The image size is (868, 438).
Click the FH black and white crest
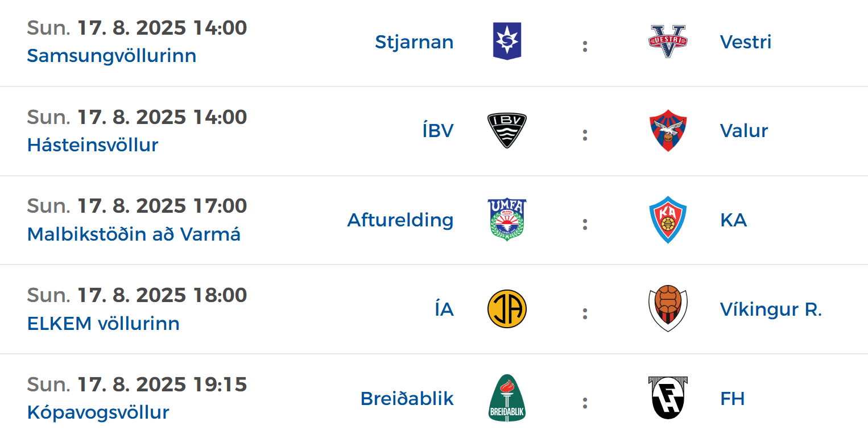click(668, 398)
